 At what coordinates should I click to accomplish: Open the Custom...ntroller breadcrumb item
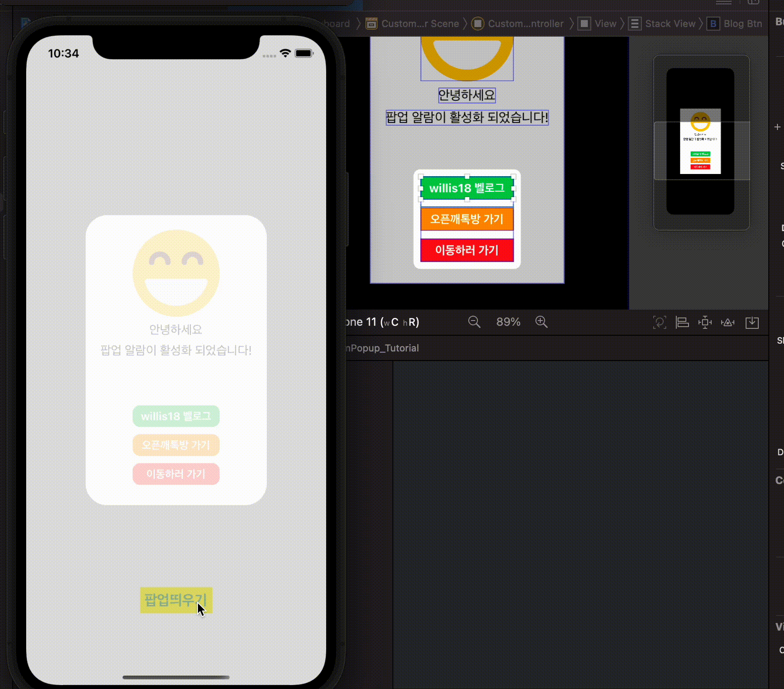(525, 24)
